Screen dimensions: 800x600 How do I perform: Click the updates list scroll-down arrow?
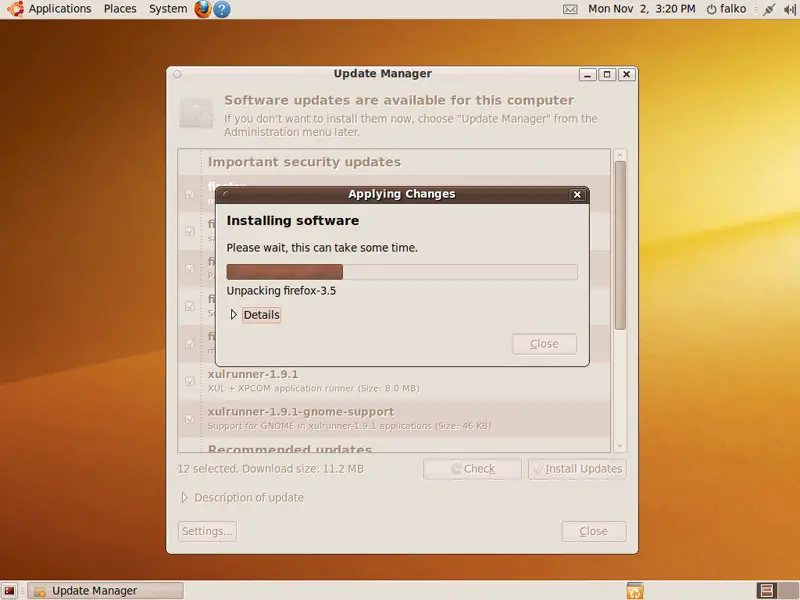(620, 446)
